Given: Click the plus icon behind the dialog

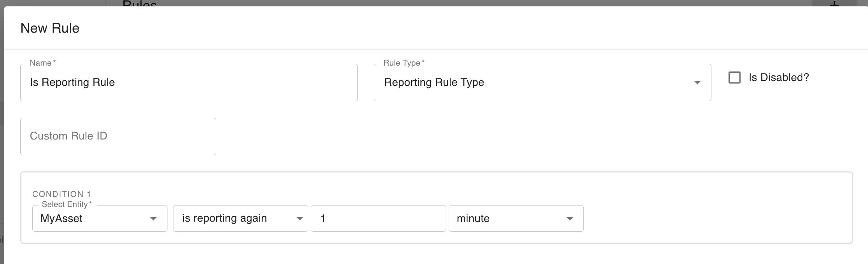Looking at the screenshot, I should [x=834, y=3].
